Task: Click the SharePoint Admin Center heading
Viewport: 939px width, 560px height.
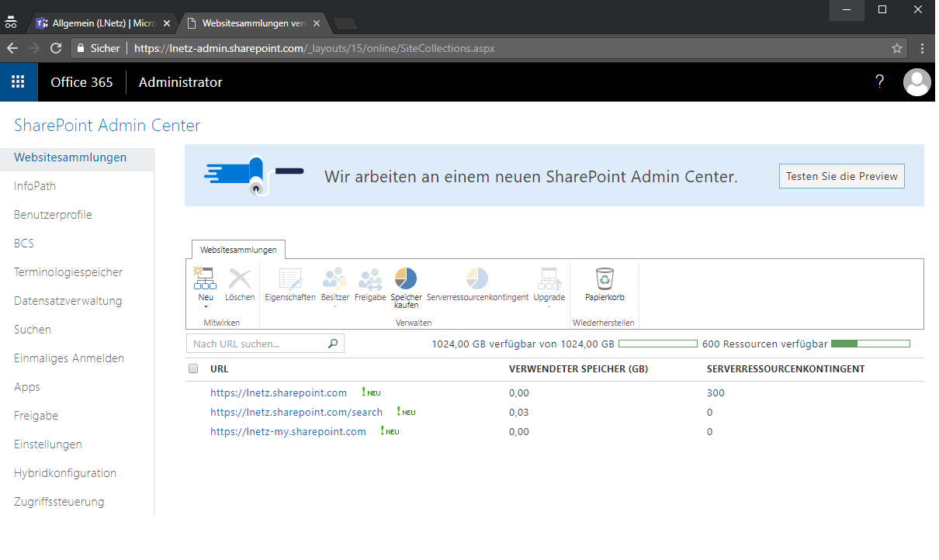Action: (107, 126)
